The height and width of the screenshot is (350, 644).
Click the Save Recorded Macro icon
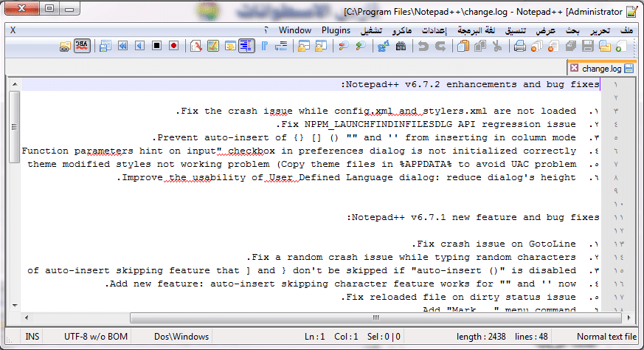[105, 46]
